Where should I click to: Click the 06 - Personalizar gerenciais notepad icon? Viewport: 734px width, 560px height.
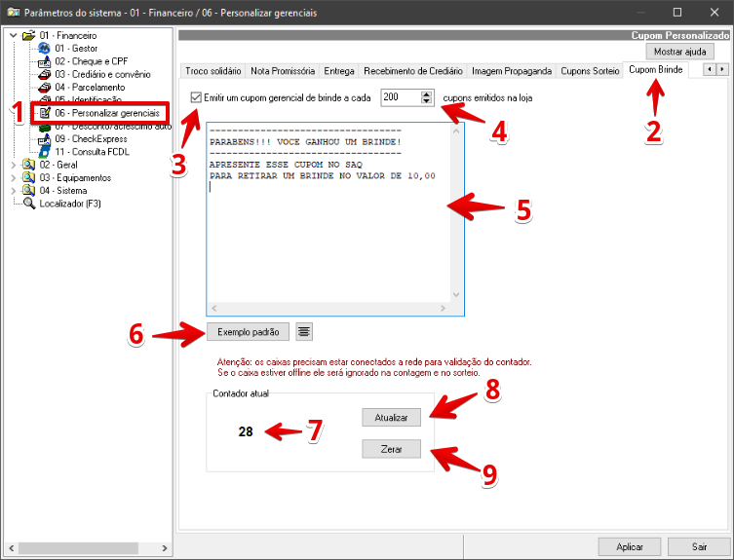[45, 113]
